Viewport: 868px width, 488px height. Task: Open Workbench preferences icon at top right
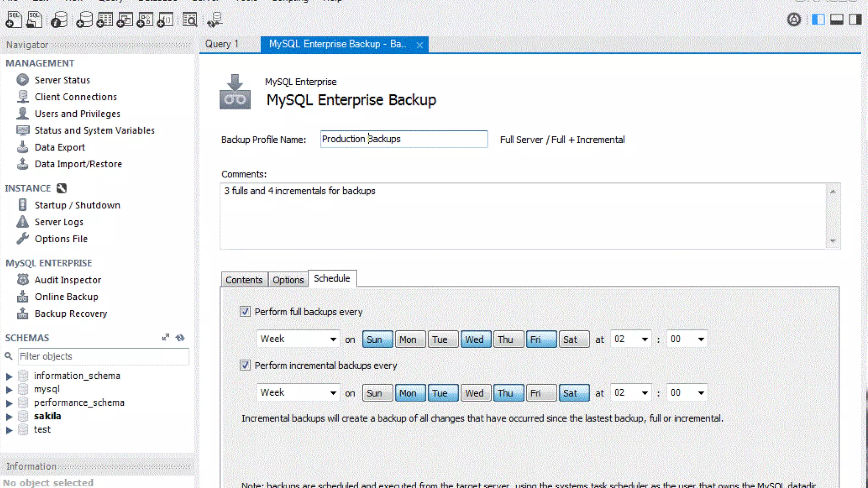point(794,19)
